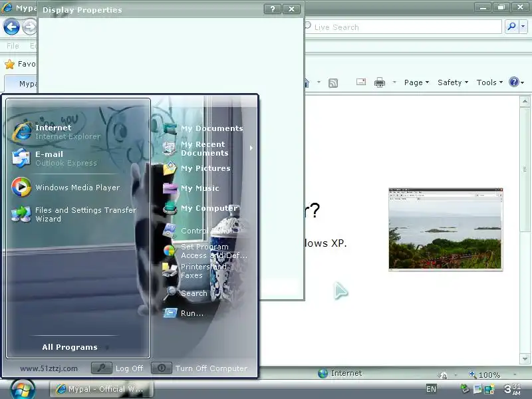Close the Display Properties dialog
This screenshot has height=399, width=532.
[x=291, y=9]
